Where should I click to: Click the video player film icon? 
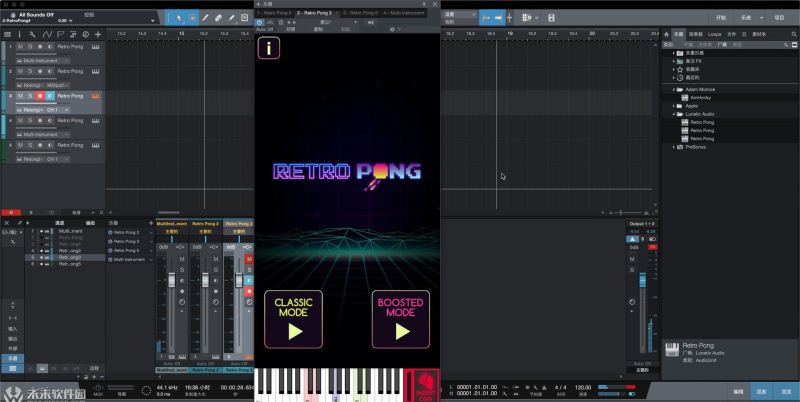coord(552,18)
